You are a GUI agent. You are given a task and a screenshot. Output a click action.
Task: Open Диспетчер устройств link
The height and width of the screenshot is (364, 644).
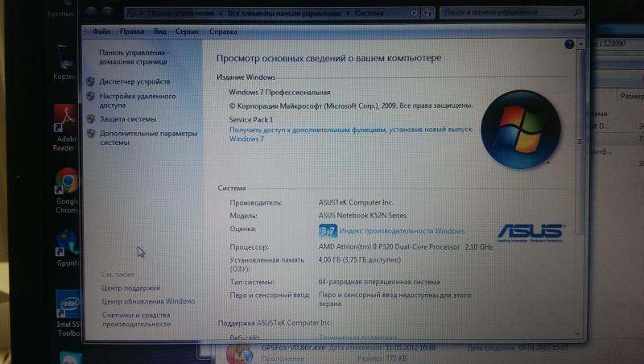(x=134, y=81)
